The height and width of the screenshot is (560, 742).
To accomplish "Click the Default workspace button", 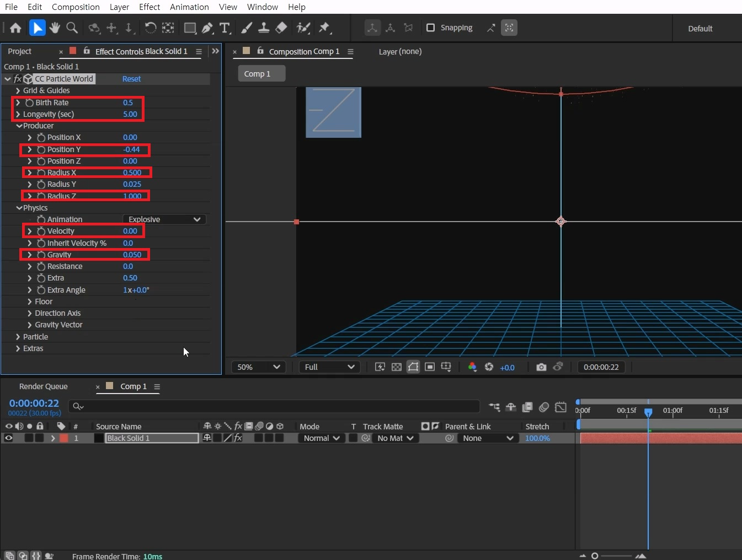I will pos(700,29).
